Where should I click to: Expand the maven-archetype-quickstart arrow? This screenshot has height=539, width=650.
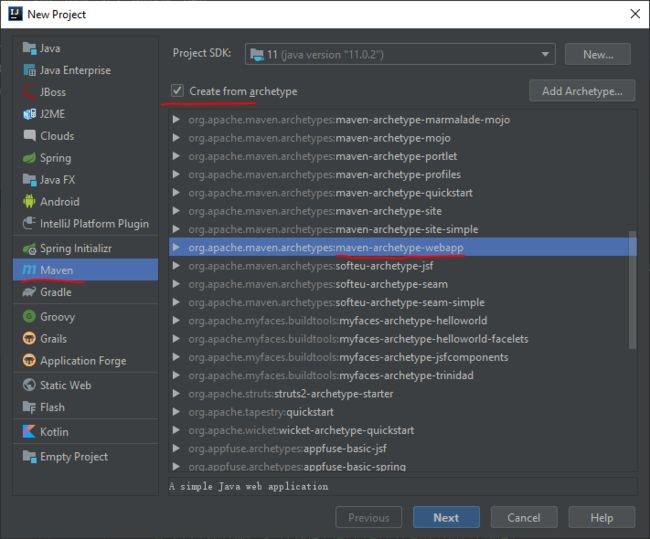176,193
